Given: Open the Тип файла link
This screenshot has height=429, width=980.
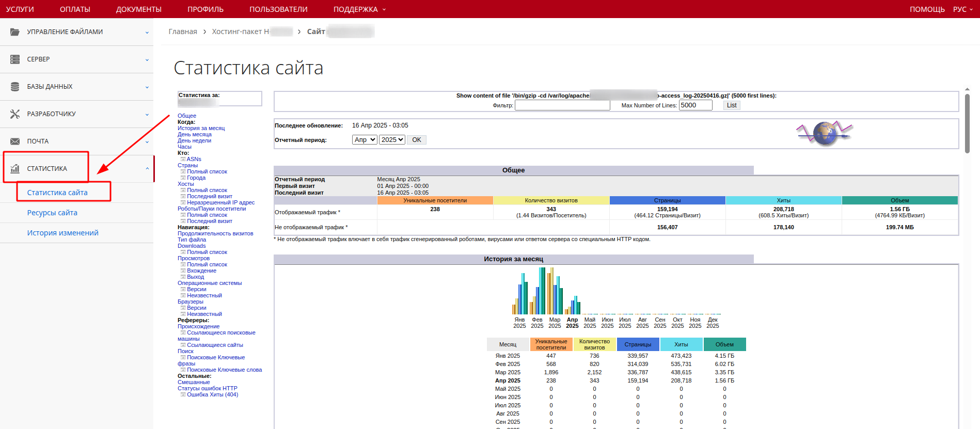Looking at the screenshot, I should point(192,240).
